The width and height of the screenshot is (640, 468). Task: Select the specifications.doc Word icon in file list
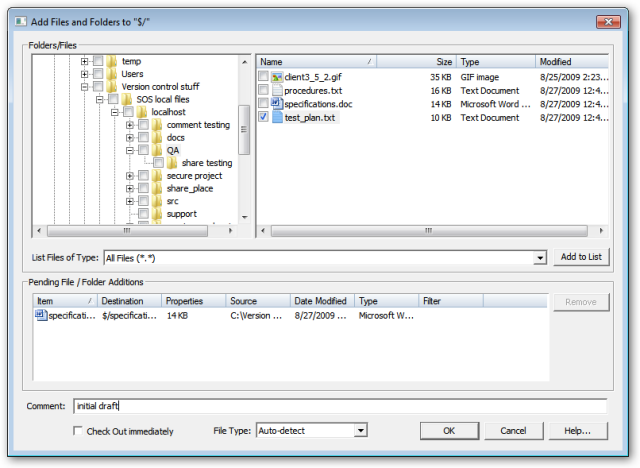[277, 104]
